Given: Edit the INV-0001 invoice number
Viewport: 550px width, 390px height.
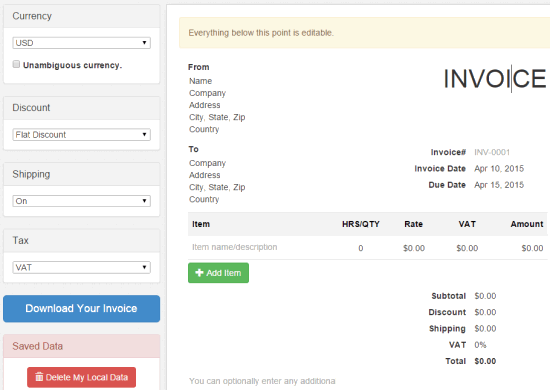Looking at the screenshot, I should point(492,152).
